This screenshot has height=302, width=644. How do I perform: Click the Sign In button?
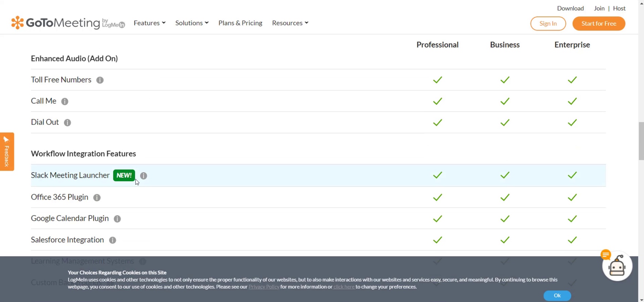548,23
